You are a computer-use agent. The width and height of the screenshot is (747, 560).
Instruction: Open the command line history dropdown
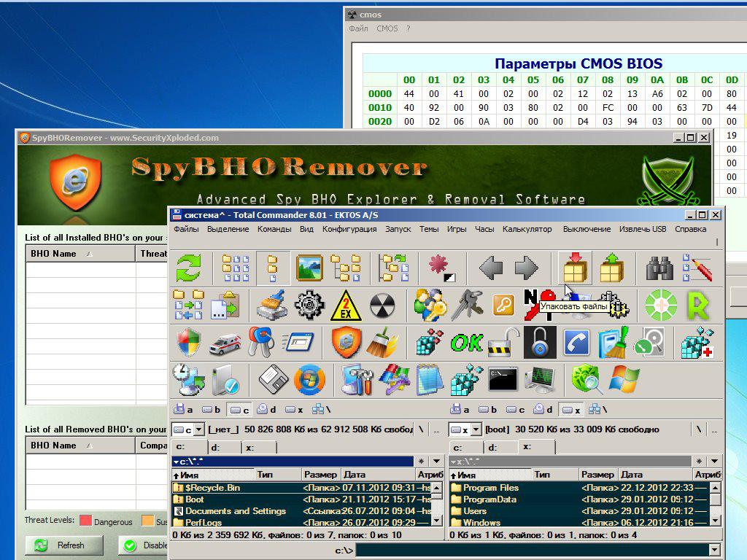(x=714, y=550)
